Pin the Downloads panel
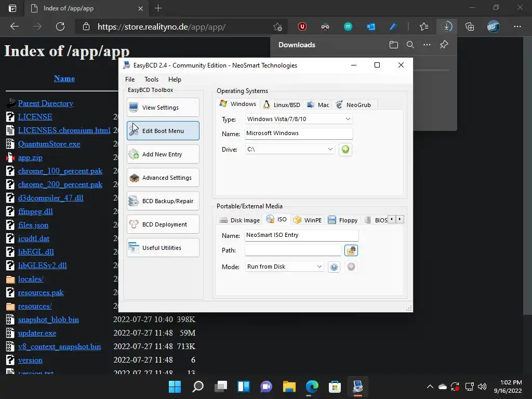The width and height of the screenshot is (532, 399). tap(444, 45)
